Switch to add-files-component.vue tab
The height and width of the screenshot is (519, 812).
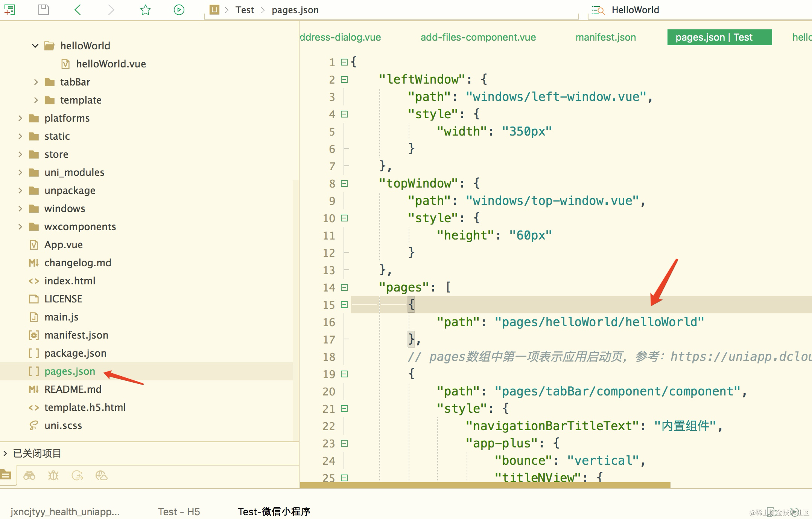(x=478, y=37)
